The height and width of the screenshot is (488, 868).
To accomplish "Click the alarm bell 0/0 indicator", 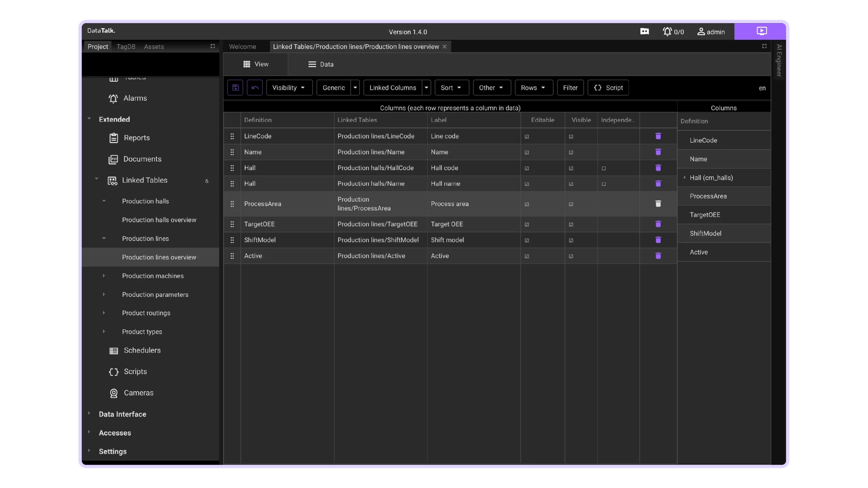I will 673,32.
